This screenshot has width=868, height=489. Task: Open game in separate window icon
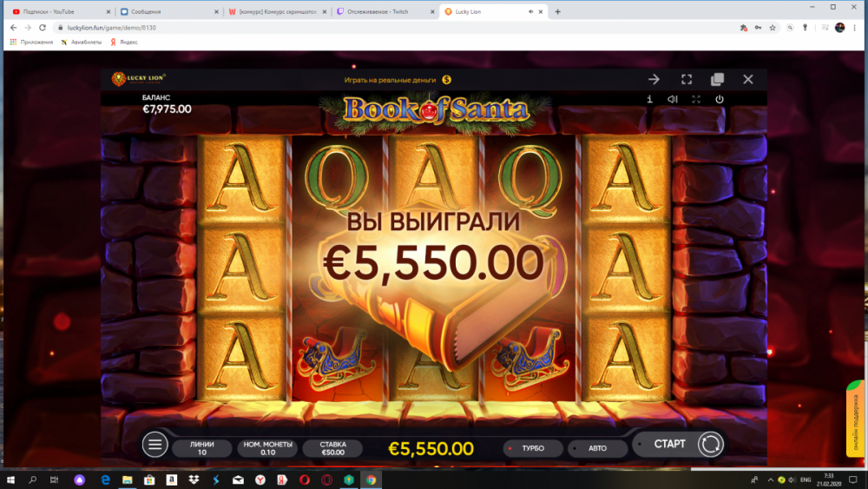click(718, 79)
